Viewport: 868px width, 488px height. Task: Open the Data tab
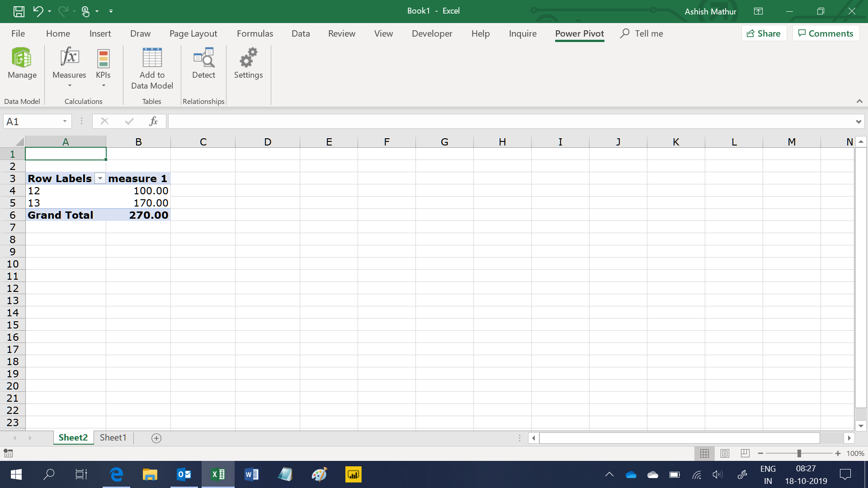301,33
